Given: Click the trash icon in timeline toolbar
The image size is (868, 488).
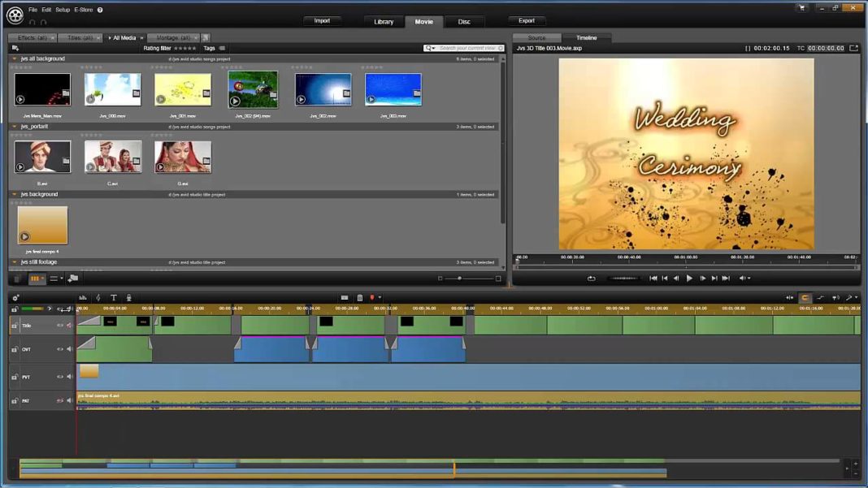Looking at the screenshot, I should 360,298.
